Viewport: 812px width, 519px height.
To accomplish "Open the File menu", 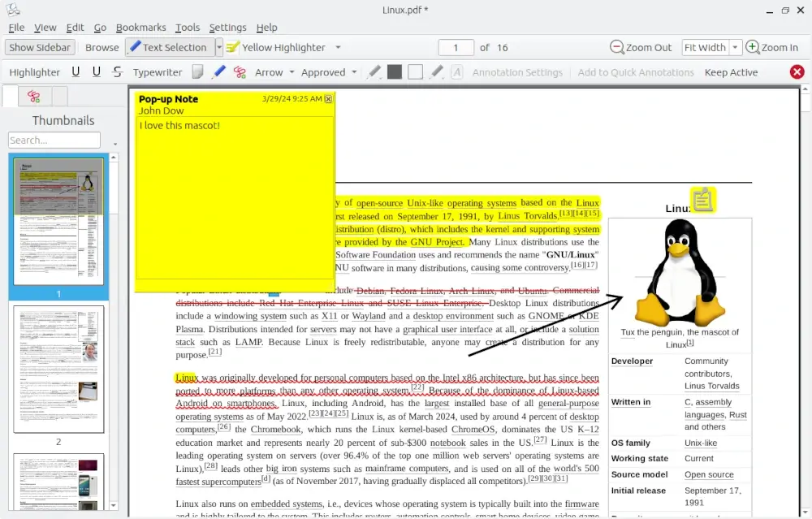I will (16, 28).
